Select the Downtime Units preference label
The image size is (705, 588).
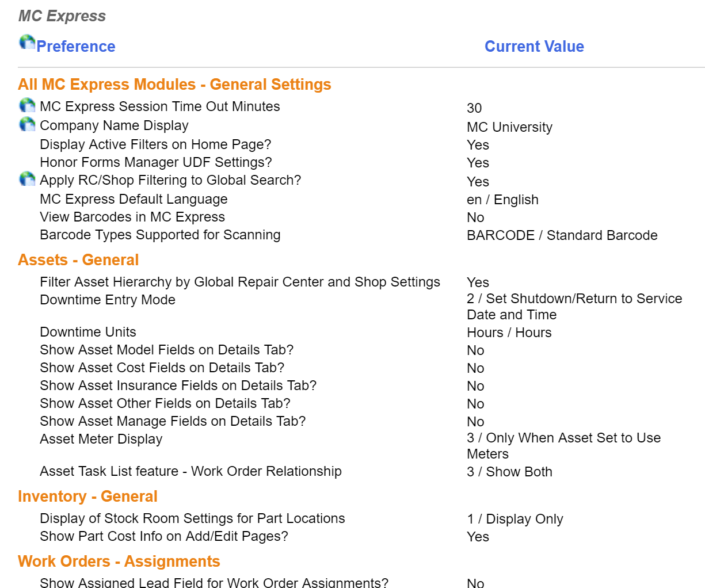[88, 332]
